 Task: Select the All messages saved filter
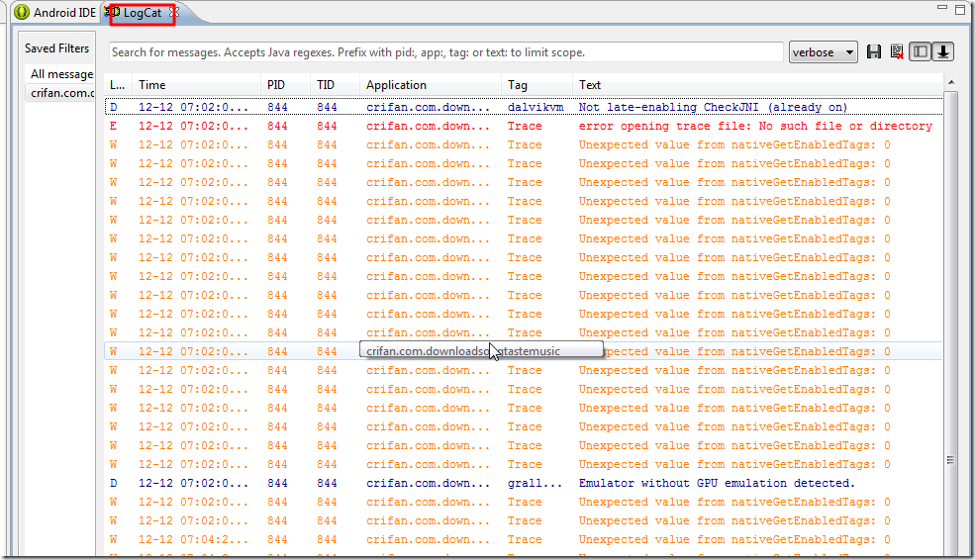pyautogui.click(x=61, y=74)
